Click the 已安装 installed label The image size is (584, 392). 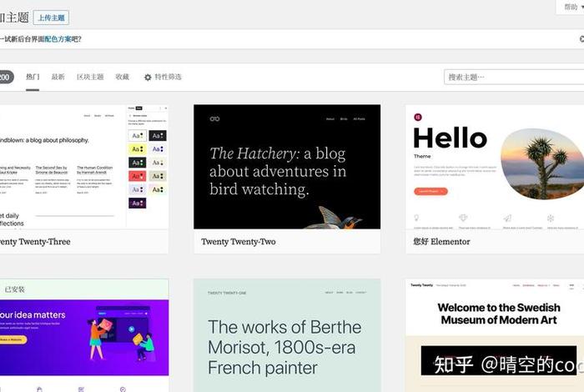coord(14,289)
